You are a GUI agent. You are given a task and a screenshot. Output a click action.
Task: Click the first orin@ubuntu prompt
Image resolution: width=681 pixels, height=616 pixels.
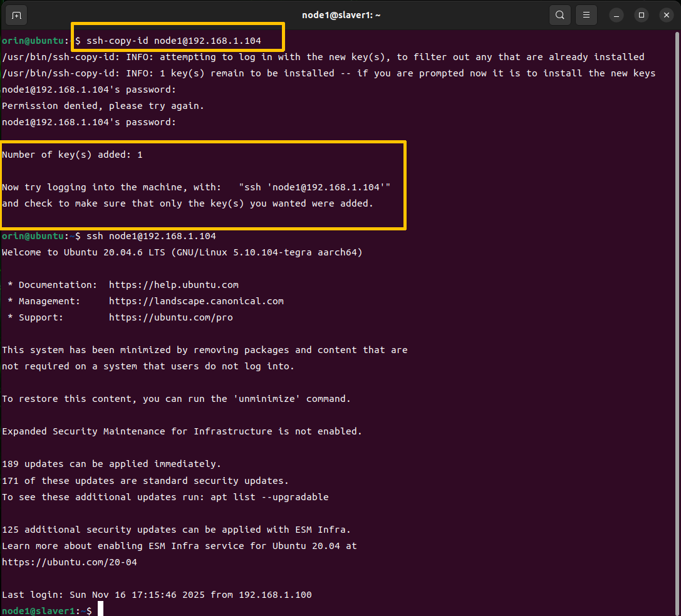point(41,41)
